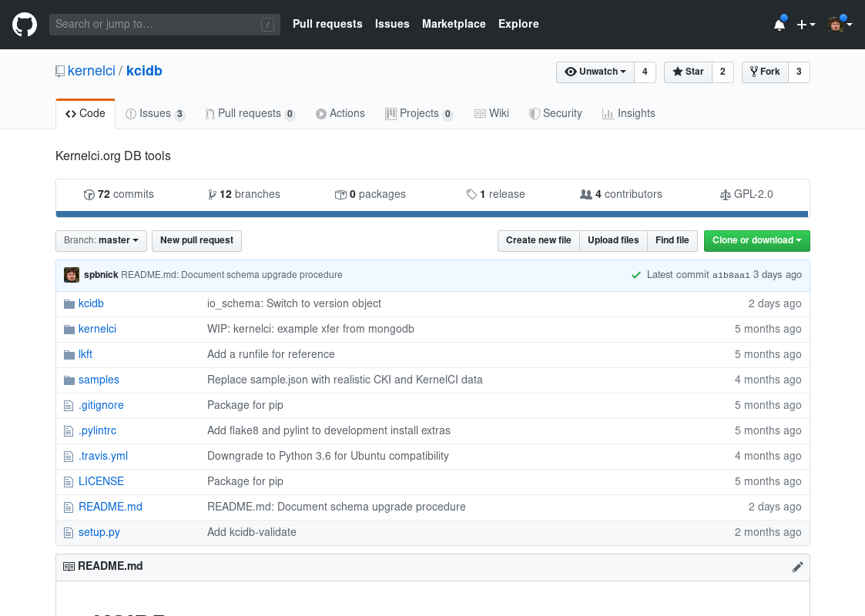Viewport: 865px width, 616px height.
Task: Star the kcidb repository
Action: (x=688, y=72)
